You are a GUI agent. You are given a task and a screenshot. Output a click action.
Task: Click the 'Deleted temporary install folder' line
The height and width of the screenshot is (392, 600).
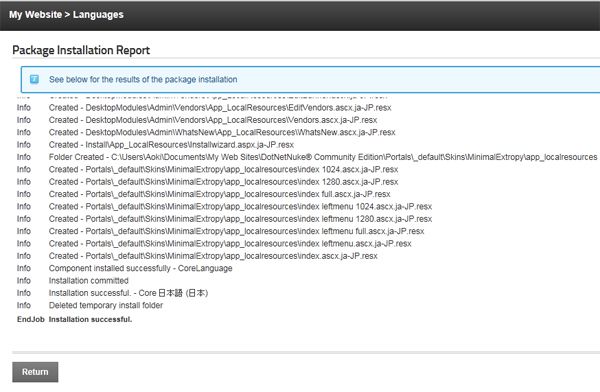(106, 305)
